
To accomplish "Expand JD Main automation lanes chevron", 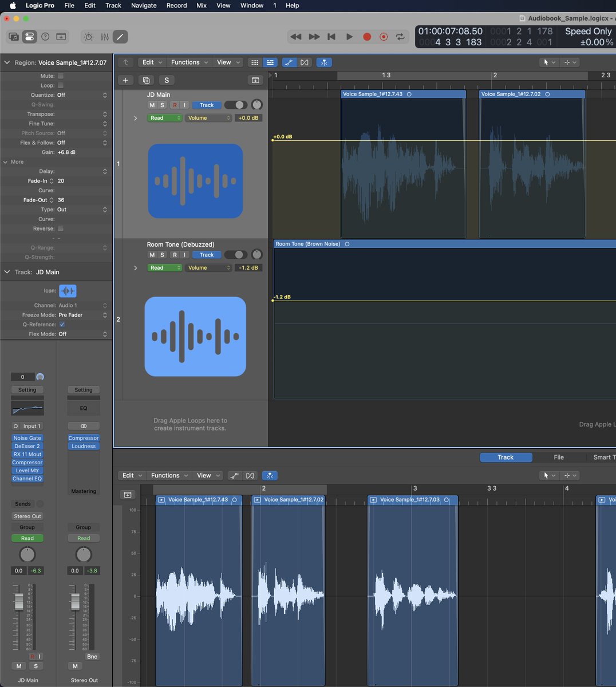I will [136, 118].
